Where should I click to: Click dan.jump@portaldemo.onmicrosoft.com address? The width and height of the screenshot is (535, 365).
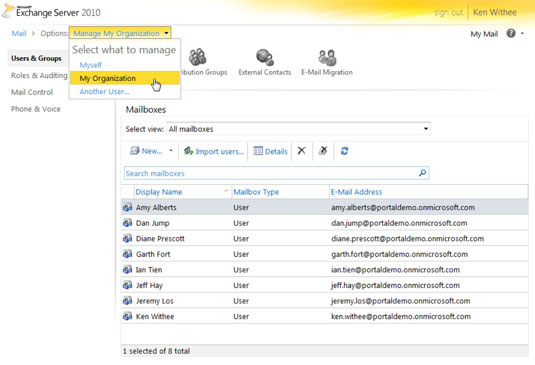pos(399,223)
